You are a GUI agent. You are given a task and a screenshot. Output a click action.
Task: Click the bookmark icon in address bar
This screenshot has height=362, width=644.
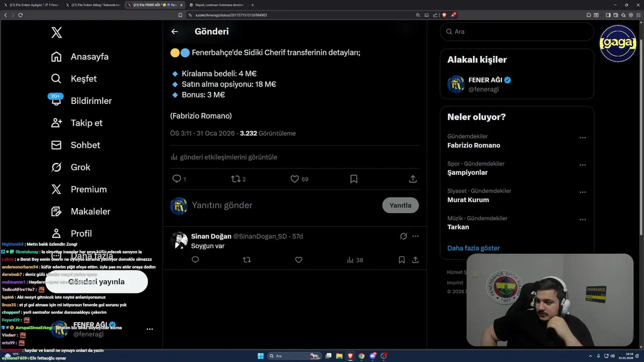180,15
